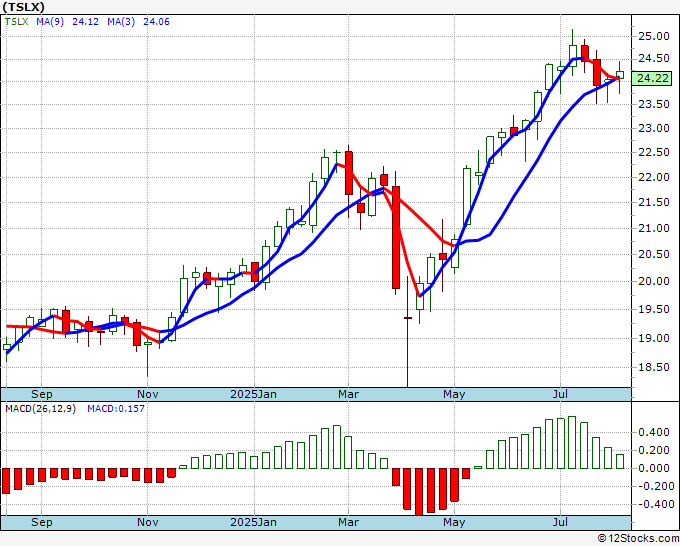The height and width of the screenshot is (546, 680).
Task: Click the MACD:0.157 value label
Action: [x=116, y=409]
